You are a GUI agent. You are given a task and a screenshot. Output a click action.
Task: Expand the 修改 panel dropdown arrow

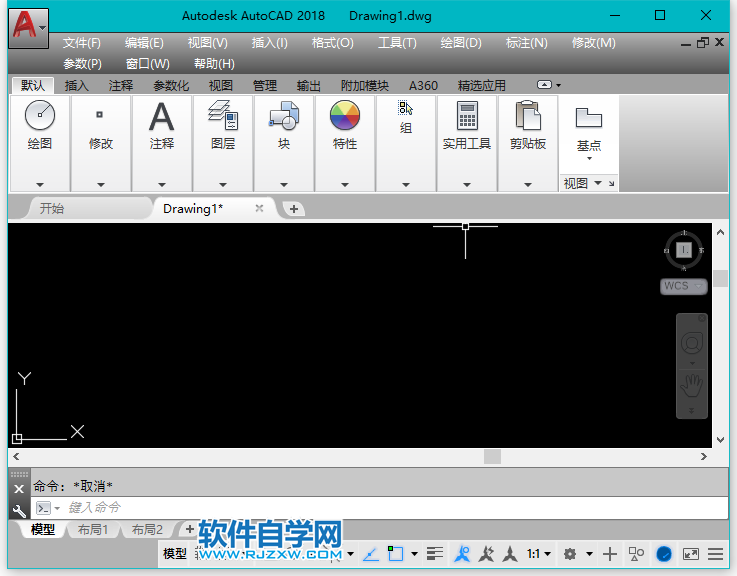[x=101, y=185]
